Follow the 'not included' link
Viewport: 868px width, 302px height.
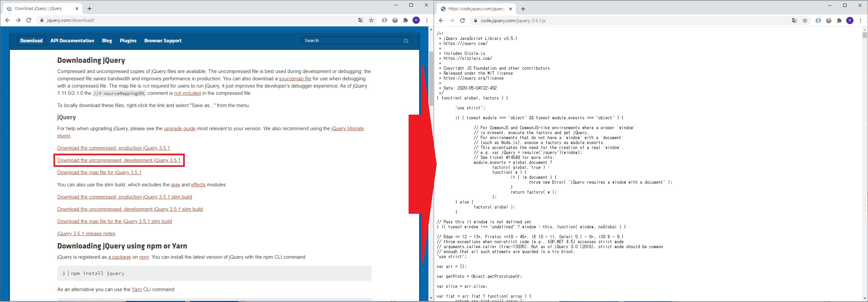click(x=187, y=93)
